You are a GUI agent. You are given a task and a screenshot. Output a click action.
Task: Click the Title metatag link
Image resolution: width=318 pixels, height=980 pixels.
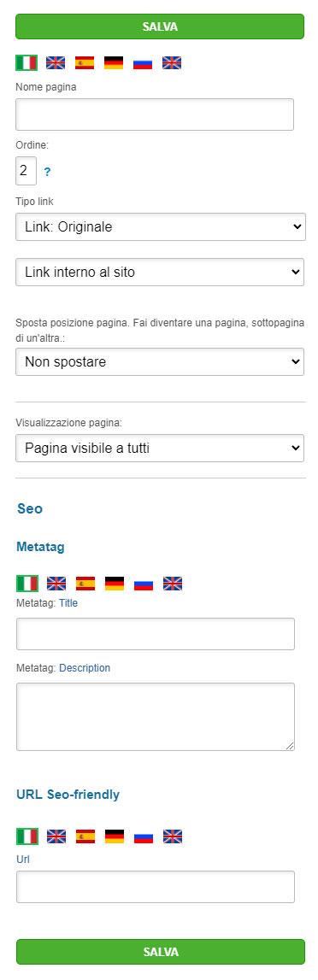tap(68, 603)
